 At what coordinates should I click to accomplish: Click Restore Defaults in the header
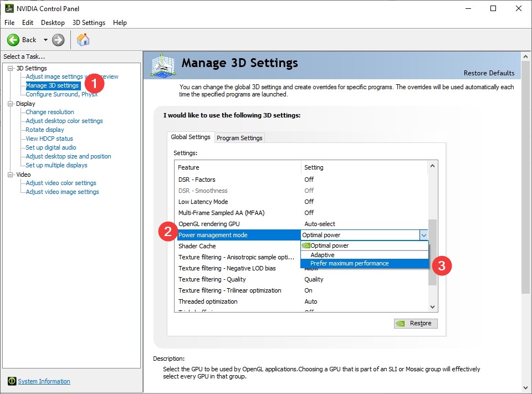tap(489, 73)
